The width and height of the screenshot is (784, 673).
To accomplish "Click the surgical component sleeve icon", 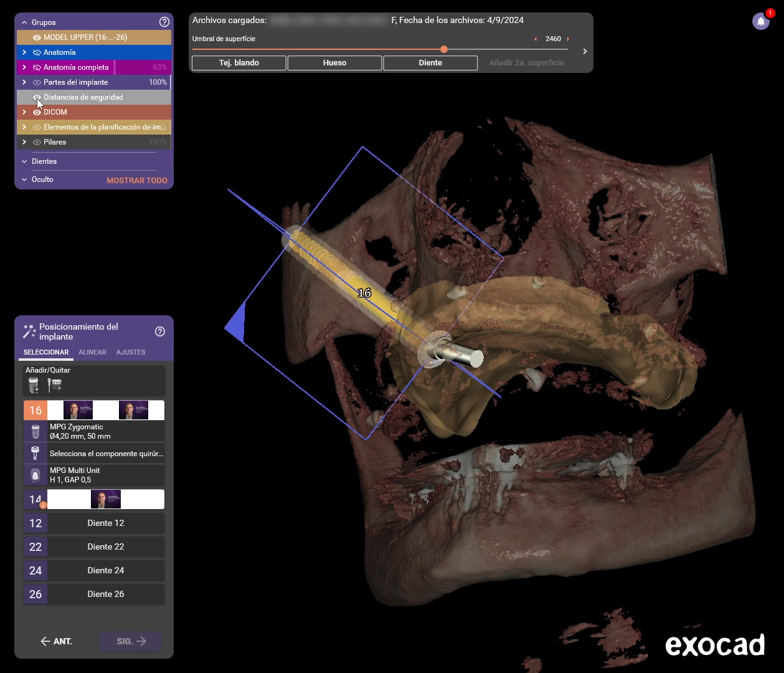I will pos(35,454).
